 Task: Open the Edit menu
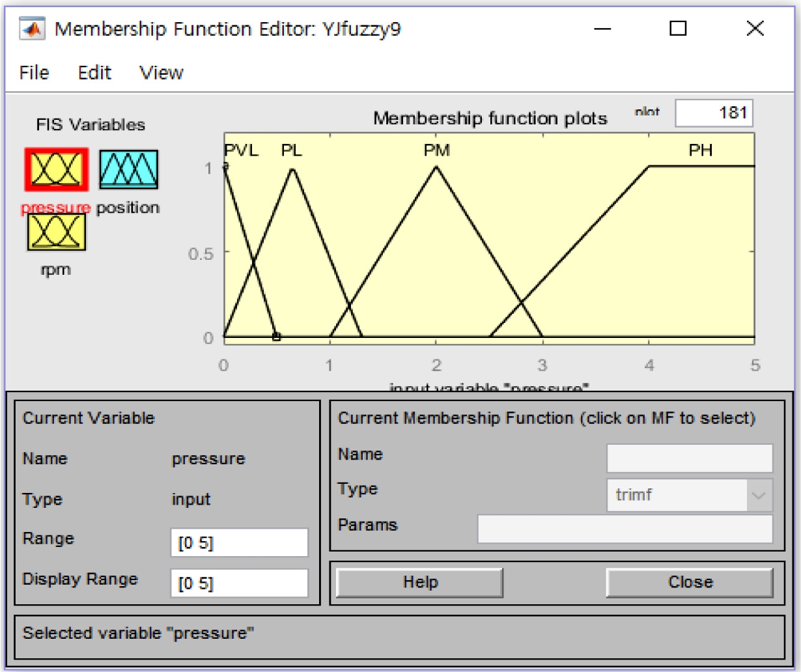(x=94, y=72)
